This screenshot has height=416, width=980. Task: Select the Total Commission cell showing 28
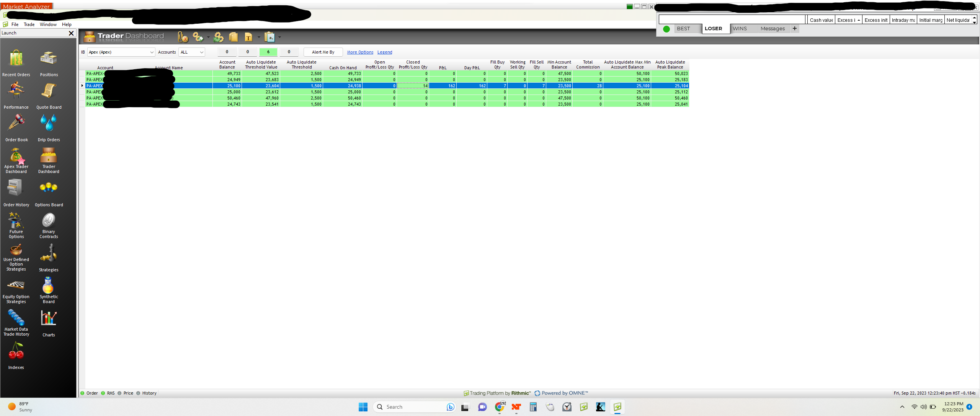tap(588, 86)
